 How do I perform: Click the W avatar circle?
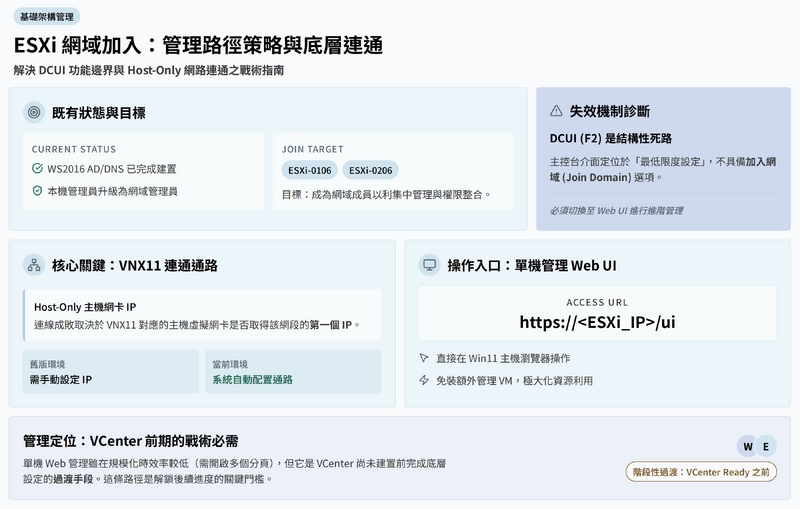(748, 446)
